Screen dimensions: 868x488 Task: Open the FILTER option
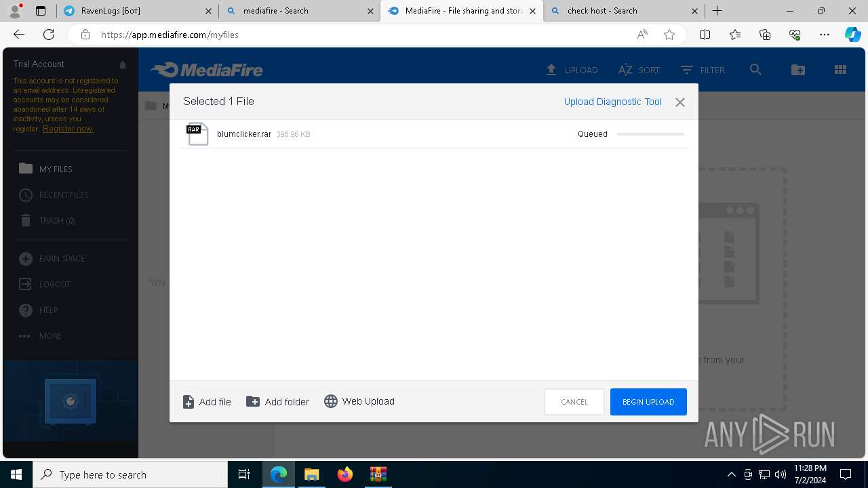(x=703, y=70)
